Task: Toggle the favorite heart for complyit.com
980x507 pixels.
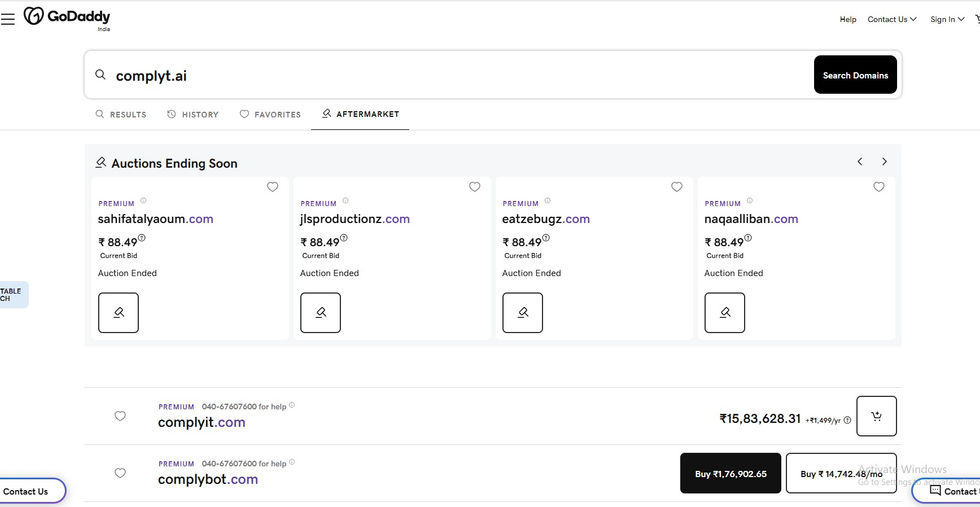Action: (120, 416)
